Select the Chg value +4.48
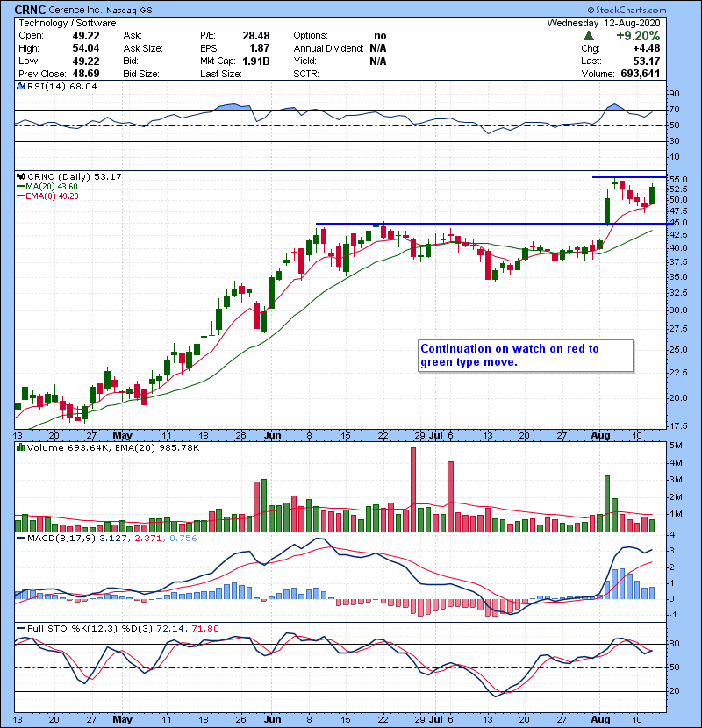 (646, 48)
